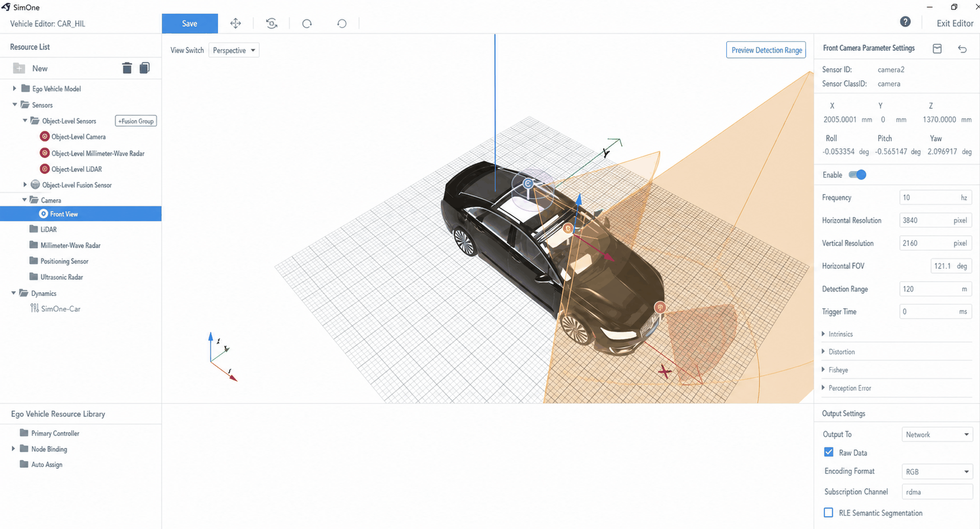The height and width of the screenshot is (529, 980).
Task: Open the View Switch Perspective dropdown
Action: pyautogui.click(x=234, y=50)
